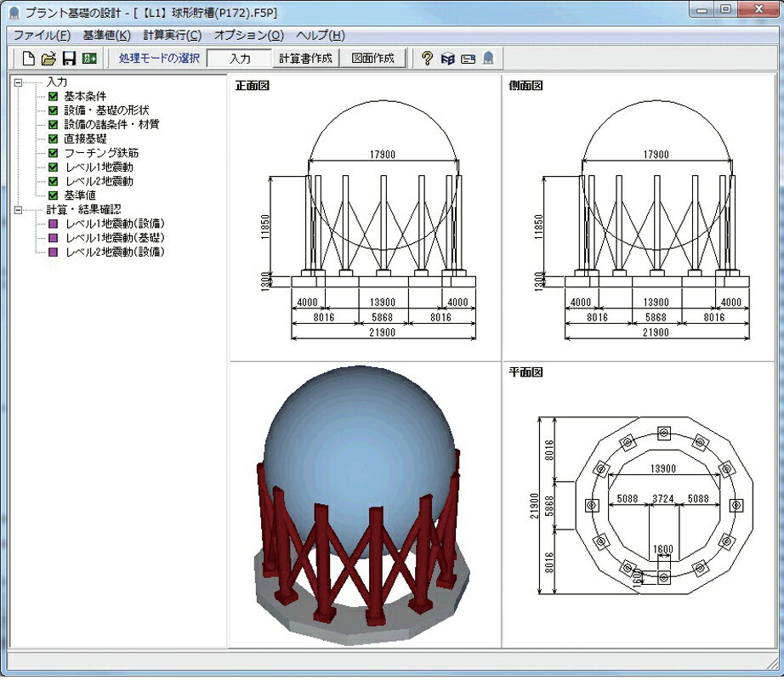Toggle the レベル1地震動 input checkbox
Screen dimensions: 784x680
(x=53, y=167)
